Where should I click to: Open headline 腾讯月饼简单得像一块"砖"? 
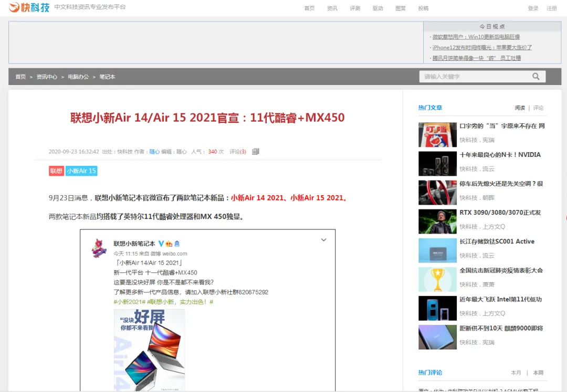point(477,58)
